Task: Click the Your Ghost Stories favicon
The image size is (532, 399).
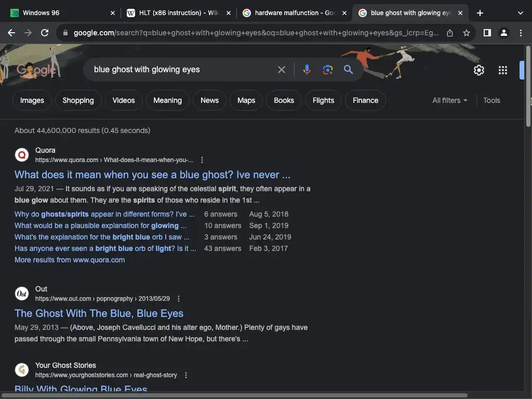Action: point(22,370)
